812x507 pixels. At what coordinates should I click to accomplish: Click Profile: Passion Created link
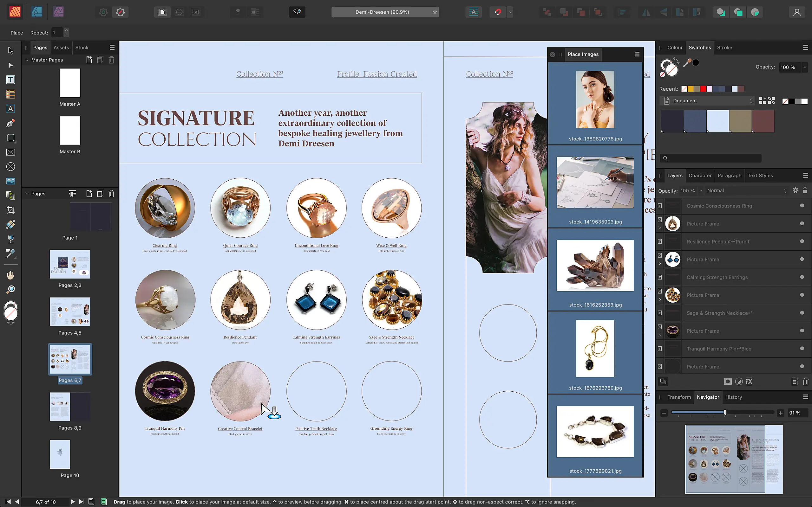(377, 74)
